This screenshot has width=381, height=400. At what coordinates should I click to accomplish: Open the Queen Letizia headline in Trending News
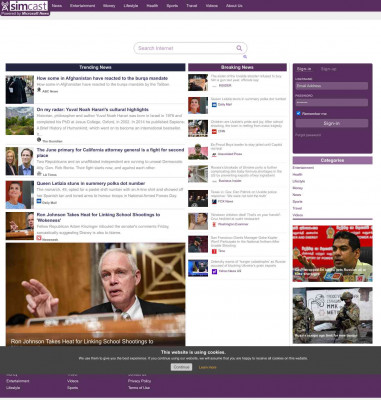point(91,183)
